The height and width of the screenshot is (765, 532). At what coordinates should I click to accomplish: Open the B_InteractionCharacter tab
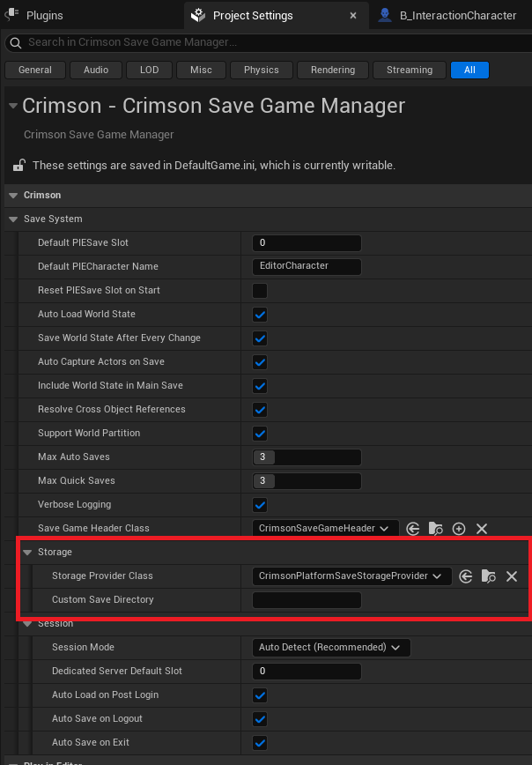click(x=447, y=16)
